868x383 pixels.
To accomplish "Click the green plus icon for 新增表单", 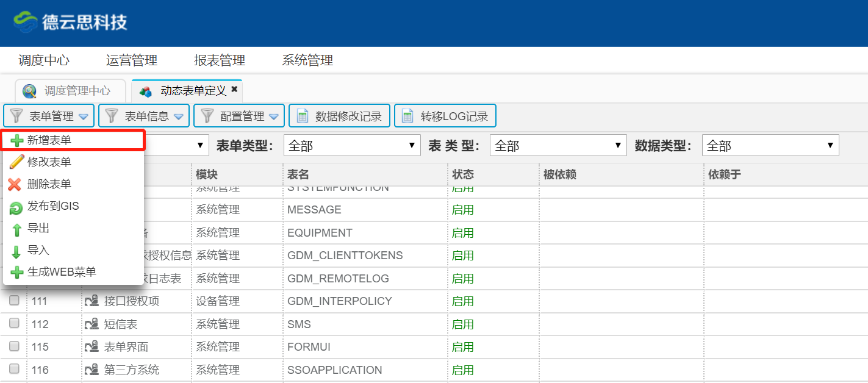I will (x=16, y=140).
